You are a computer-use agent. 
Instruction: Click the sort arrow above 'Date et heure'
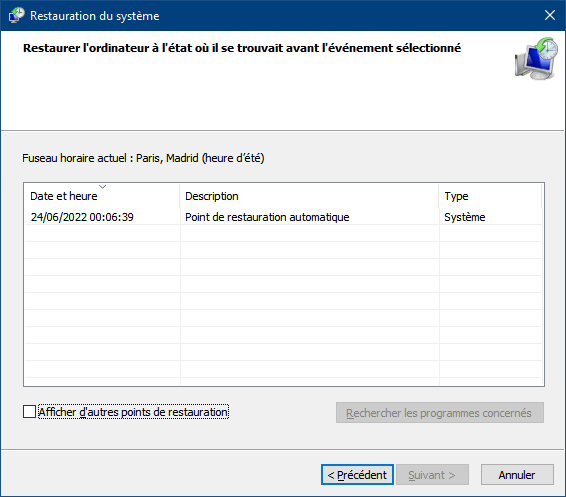(103, 187)
